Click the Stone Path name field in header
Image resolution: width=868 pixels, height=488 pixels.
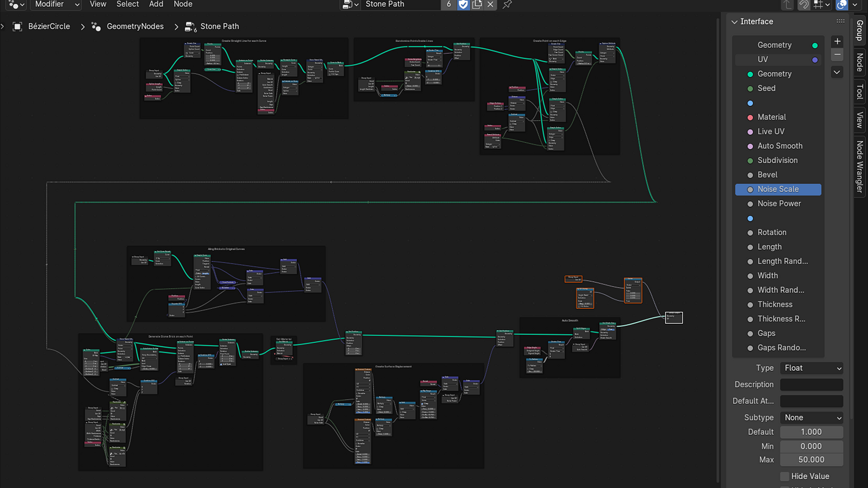pos(400,5)
